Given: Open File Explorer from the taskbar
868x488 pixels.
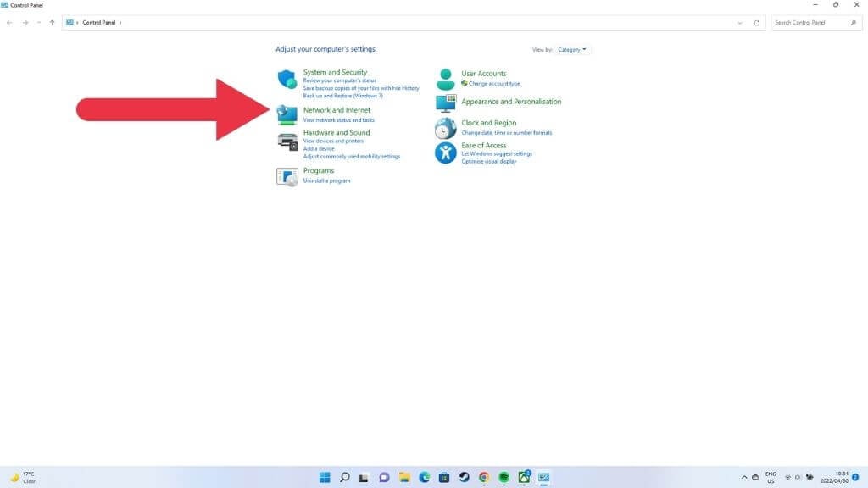Looking at the screenshot, I should tap(404, 477).
